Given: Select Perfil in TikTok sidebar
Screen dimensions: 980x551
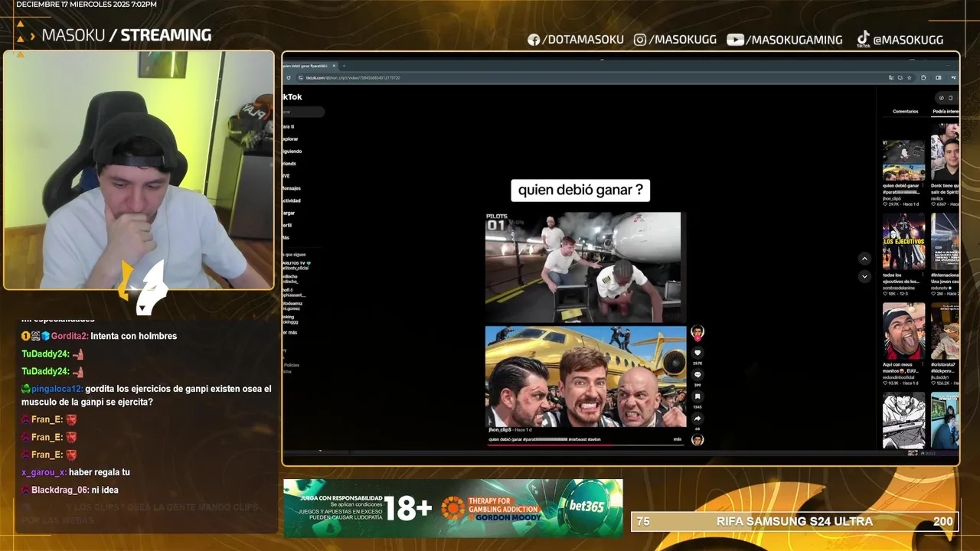Looking at the screenshot, I should pos(288,225).
